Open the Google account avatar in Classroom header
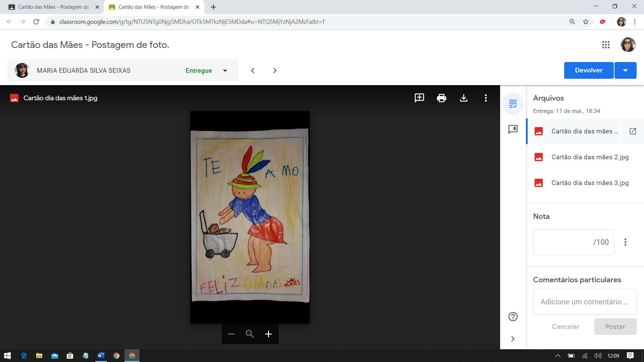The width and height of the screenshot is (644, 362). [628, 45]
